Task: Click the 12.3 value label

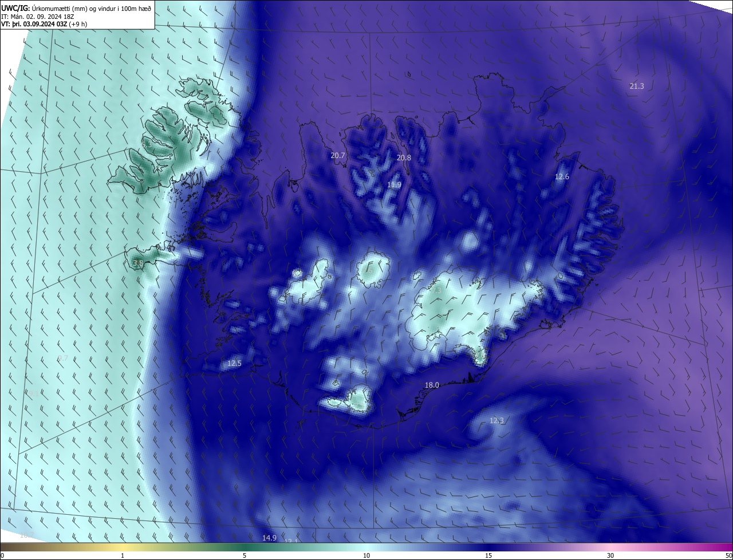Action: click(496, 421)
